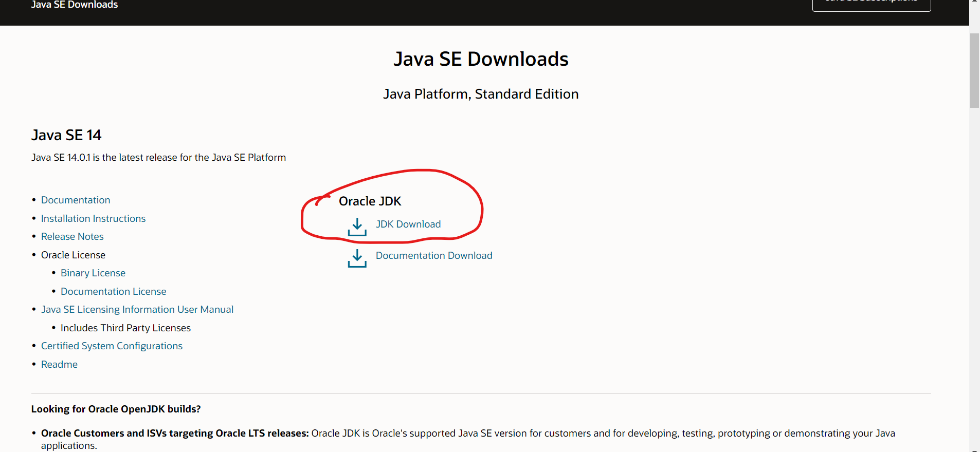Image resolution: width=980 pixels, height=452 pixels.
Task: Click 'Looking for Oracle OpenJDK builds?' text
Action: tap(116, 409)
